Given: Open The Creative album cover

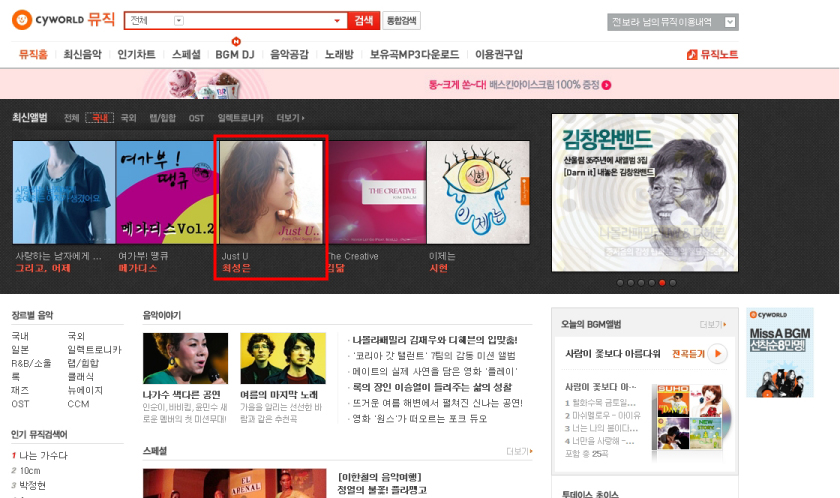Looking at the screenshot, I should tap(375, 192).
